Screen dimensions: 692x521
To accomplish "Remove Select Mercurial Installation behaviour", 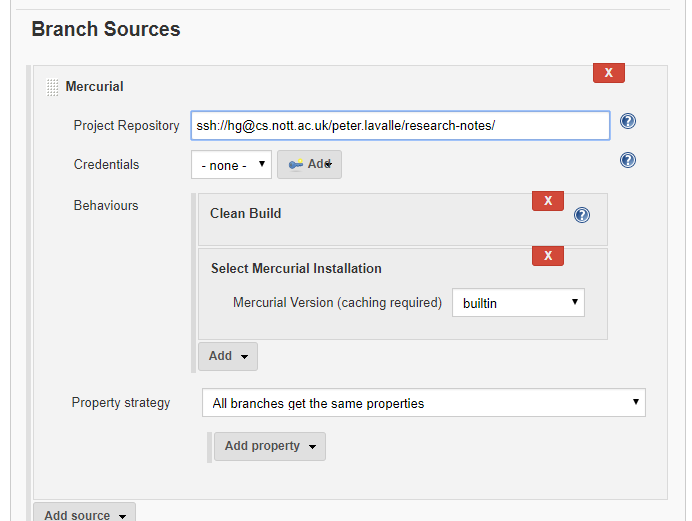I will pos(548,256).
